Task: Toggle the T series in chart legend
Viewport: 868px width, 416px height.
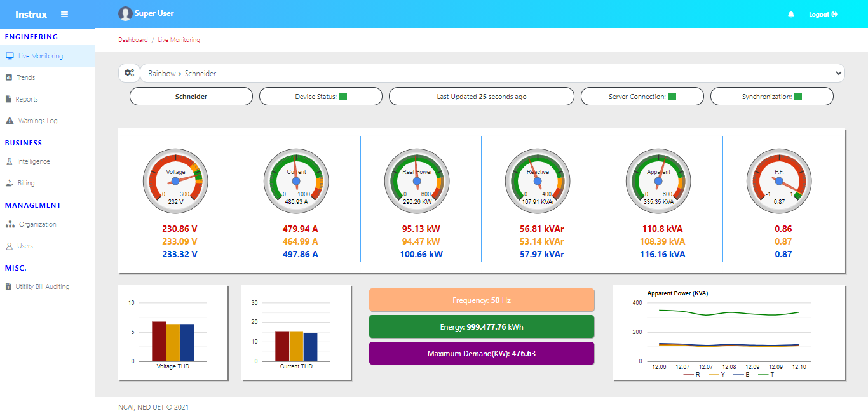Action: (x=766, y=375)
